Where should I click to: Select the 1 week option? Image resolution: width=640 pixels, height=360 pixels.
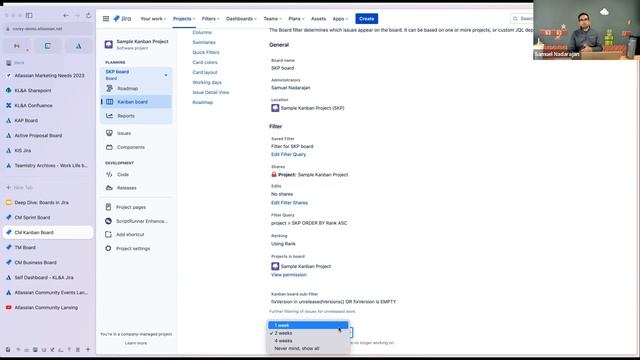(x=308, y=325)
